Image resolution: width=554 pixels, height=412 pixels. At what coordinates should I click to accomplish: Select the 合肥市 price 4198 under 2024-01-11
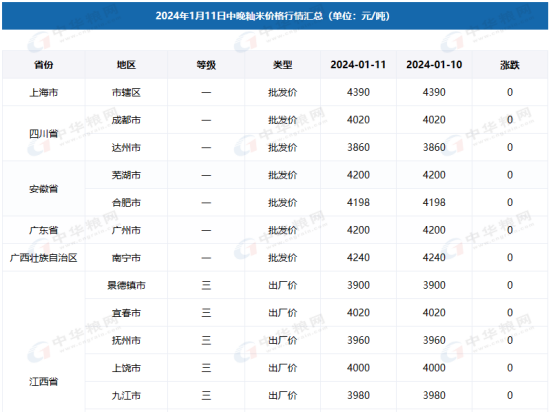coord(358,202)
